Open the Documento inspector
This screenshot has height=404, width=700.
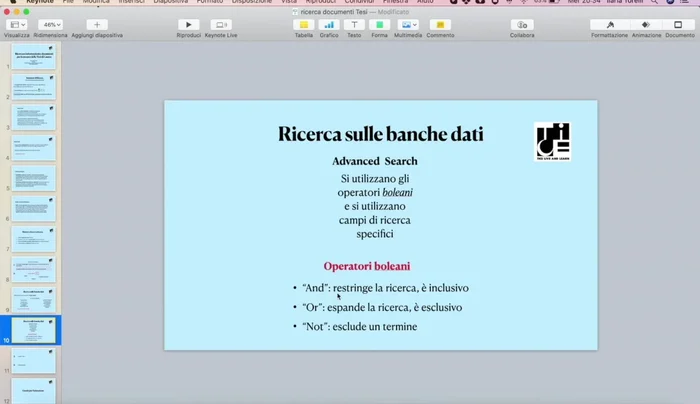[678, 25]
